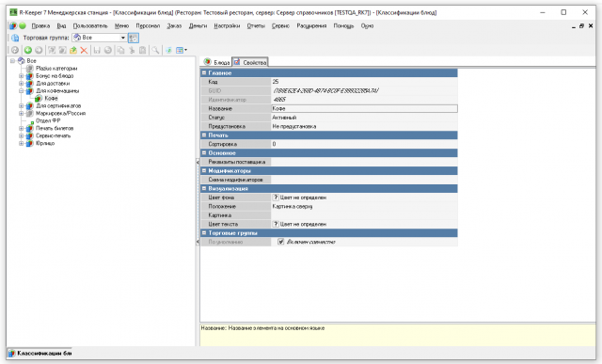The height and width of the screenshot is (364, 602).
Task: Open the Расширения menu
Action: coord(311,25)
